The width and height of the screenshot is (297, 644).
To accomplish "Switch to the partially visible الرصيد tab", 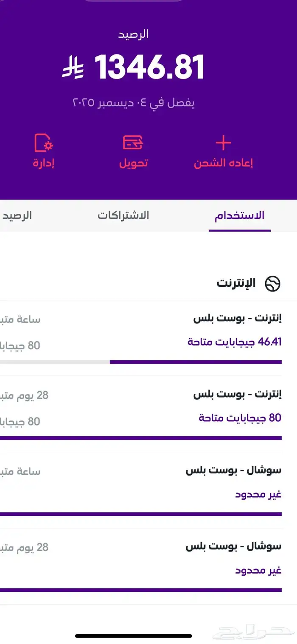I will [x=17, y=216].
